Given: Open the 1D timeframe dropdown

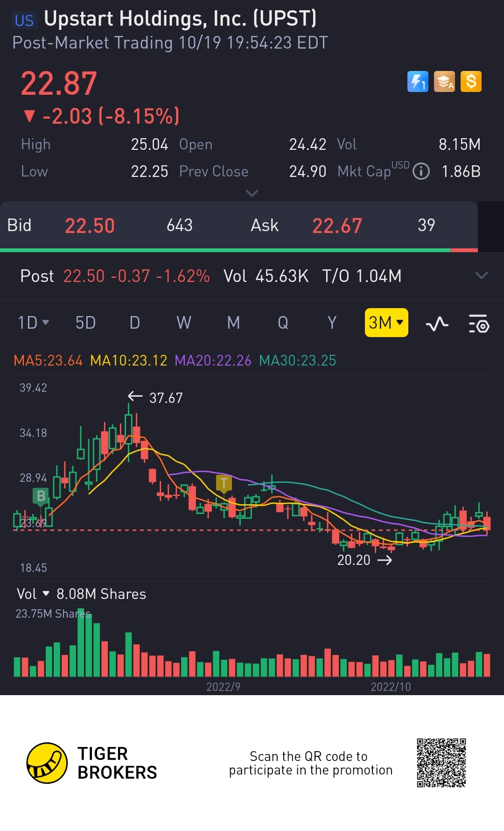Looking at the screenshot, I should click(x=33, y=323).
